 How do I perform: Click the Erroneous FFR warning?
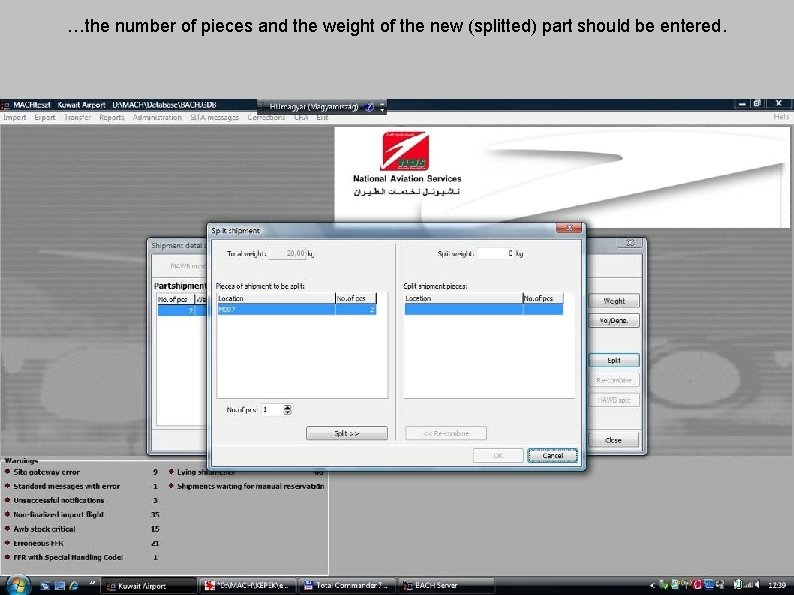[38, 543]
